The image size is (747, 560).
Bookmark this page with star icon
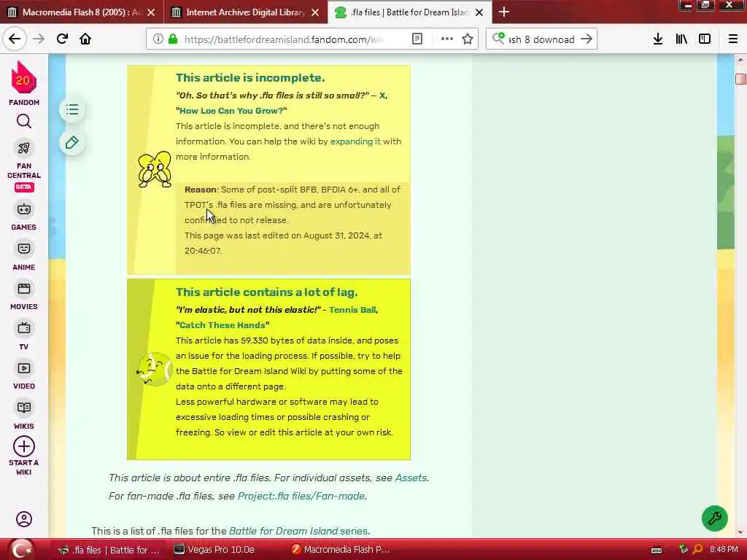[x=468, y=39]
